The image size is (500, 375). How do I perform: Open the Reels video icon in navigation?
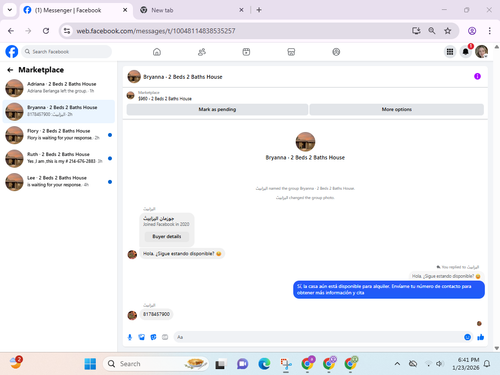pyautogui.click(x=246, y=52)
